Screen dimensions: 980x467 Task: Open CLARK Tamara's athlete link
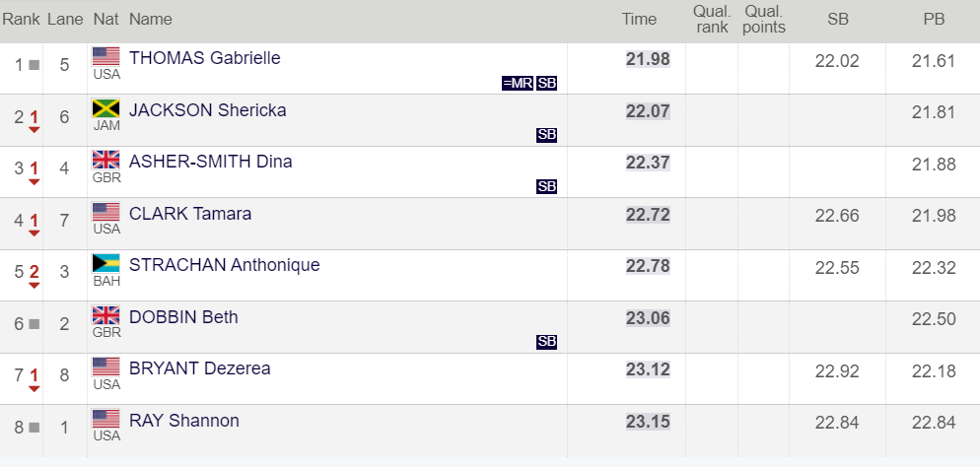[x=190, y=214]
